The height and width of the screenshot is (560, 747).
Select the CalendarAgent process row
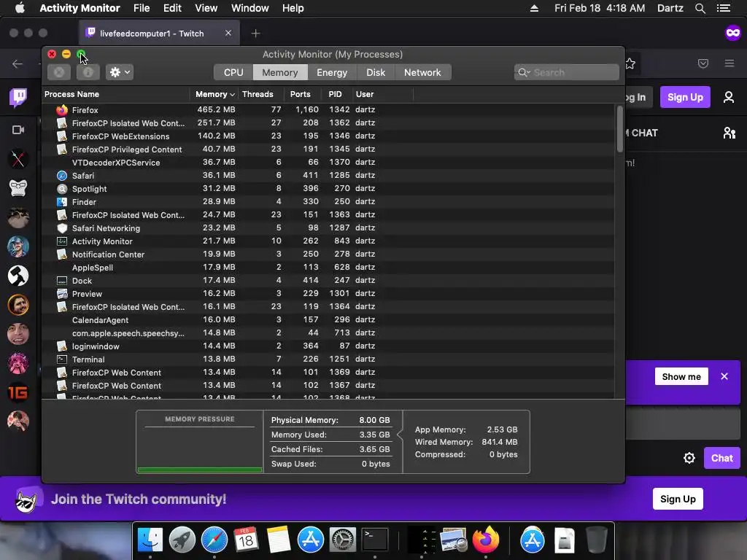coord(328,320)
